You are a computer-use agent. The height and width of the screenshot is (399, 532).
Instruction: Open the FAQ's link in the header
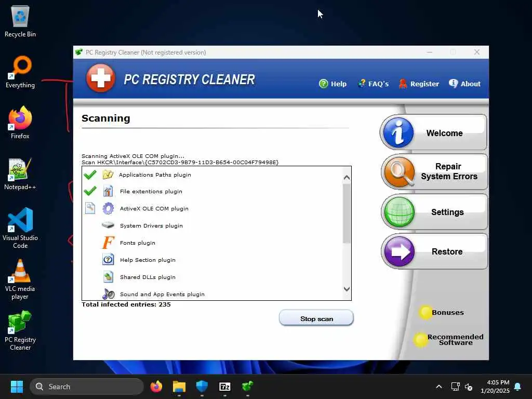click(373, 84)
